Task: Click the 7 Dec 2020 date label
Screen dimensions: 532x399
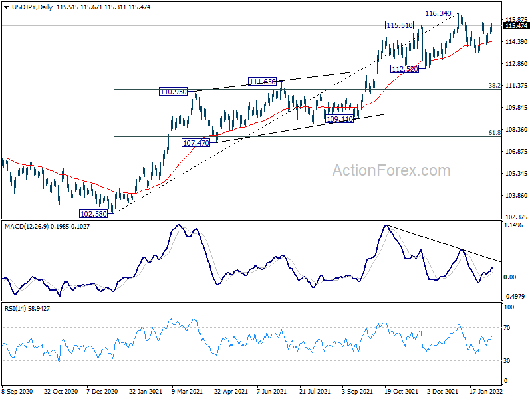Action: pyautogui.click(x=102, y=392)
